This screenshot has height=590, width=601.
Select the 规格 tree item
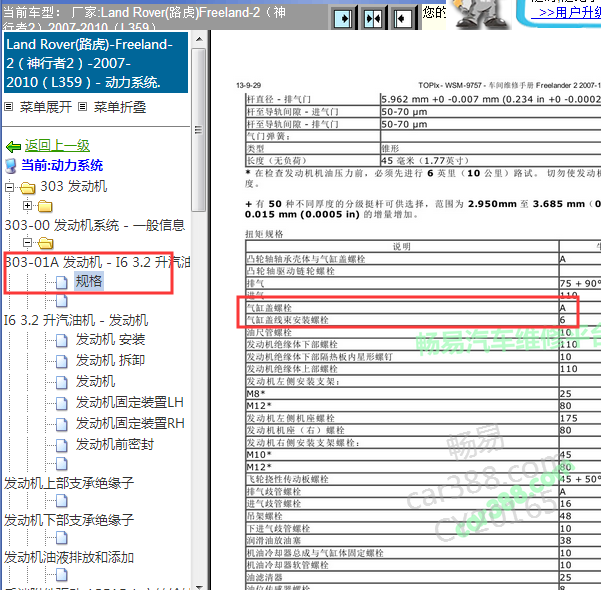pyautogui.click(x=89, y=281)
